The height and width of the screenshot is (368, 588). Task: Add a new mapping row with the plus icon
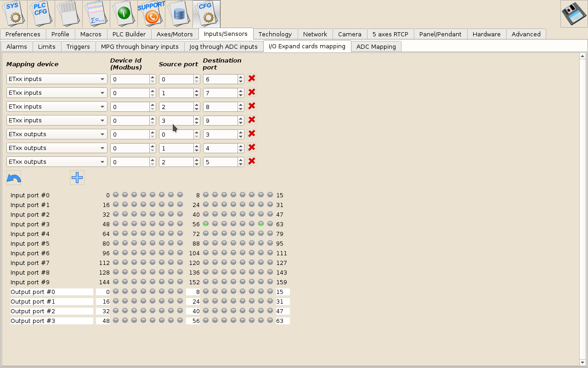tap(77, 178)
